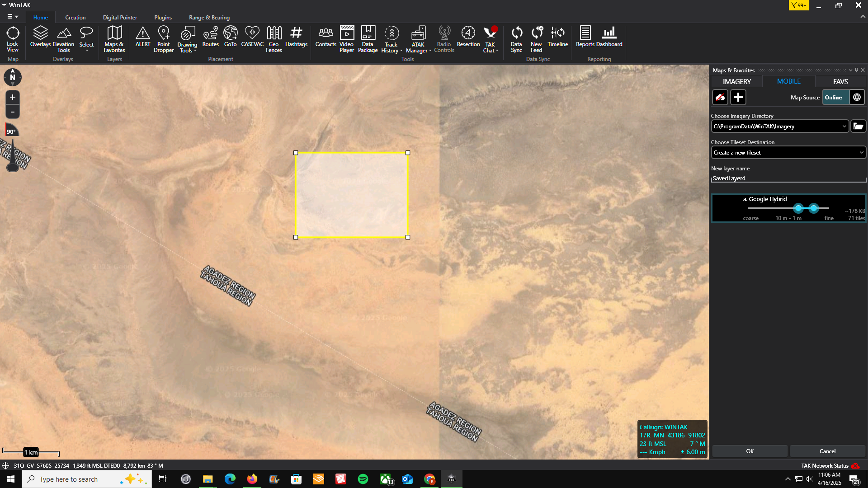The height and width of the screenshot is (488, 868).
Task: Open the Point Dropper tool
Action: [164, 39]
